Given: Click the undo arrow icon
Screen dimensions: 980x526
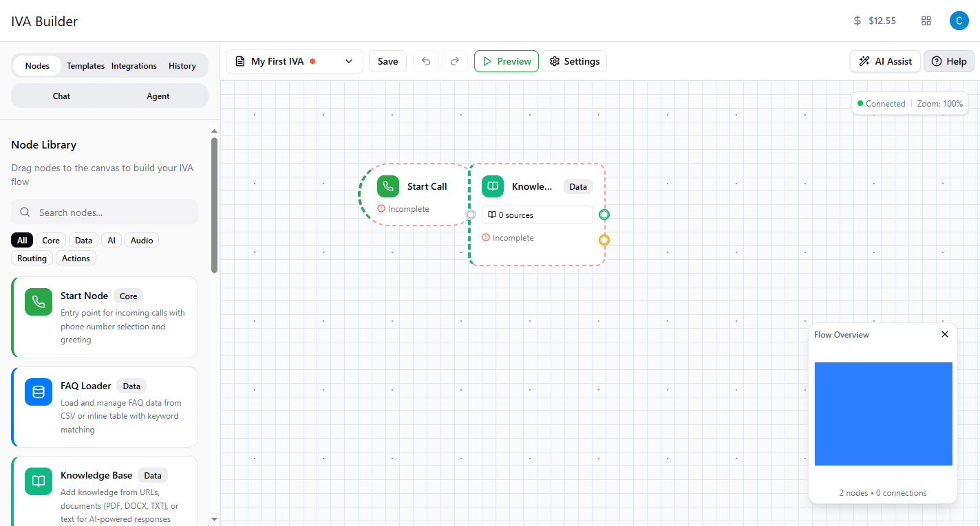Looking at the screenshot, I should point(425,61).
